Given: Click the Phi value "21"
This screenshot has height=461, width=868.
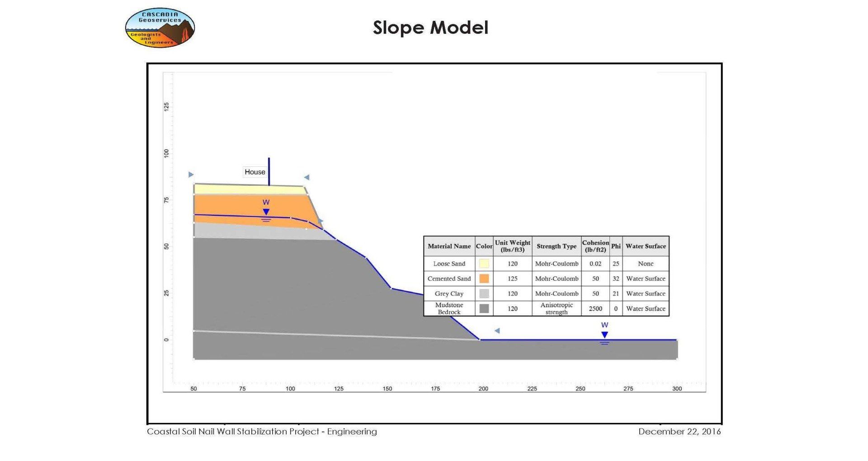Looking at the screenshot, I should pyautogui.click(x=616, y=293).
